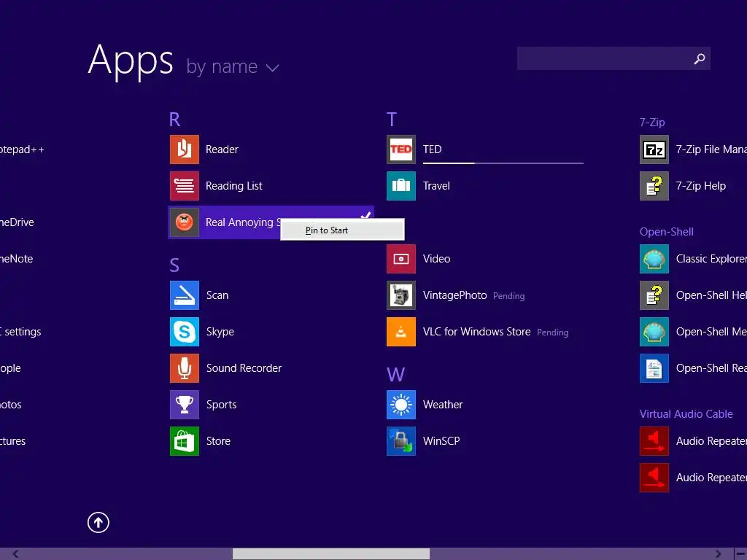Launch the first Audio Repeater icon
Viewport: 747px width, 560px height.
tap(654, 441)
